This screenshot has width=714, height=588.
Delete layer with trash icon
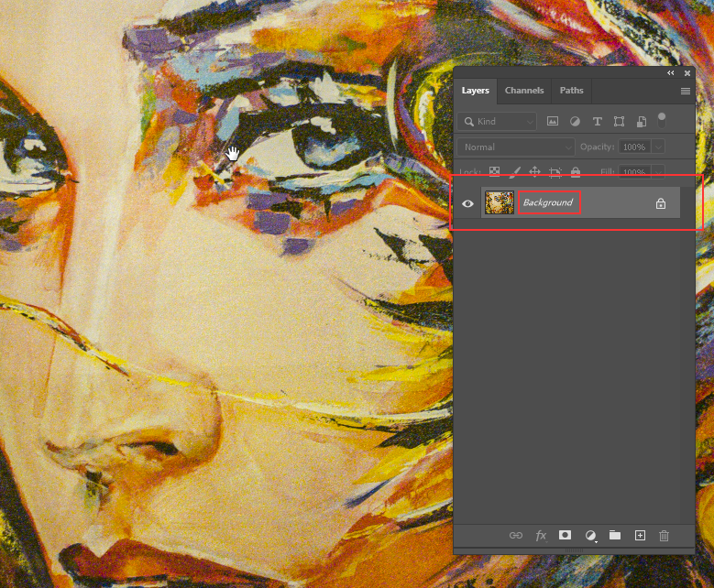[664, 535]
